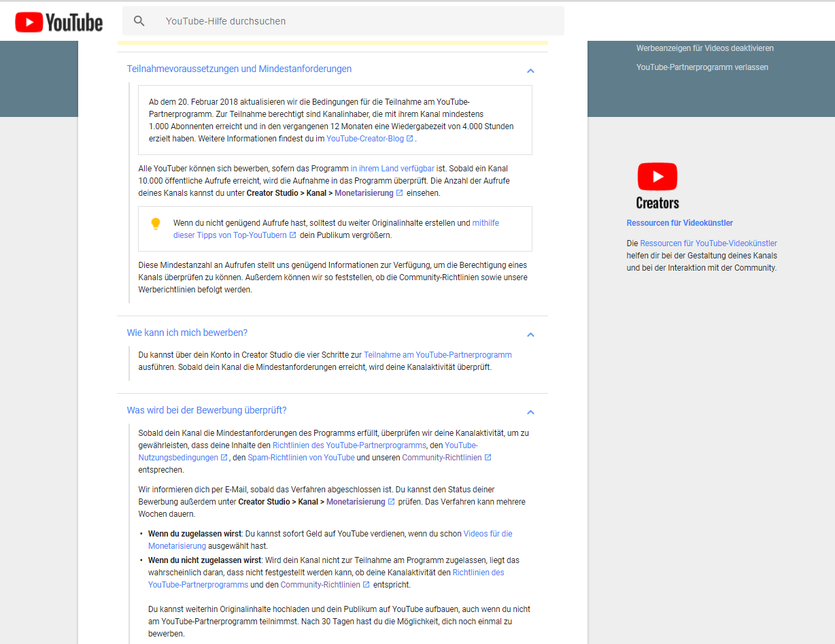This screenshot has width=835, height=644.
Task: Collapse 'Was wird bei der Bewerbung überprüft?' chevron
Action: (x=530, y=412)
